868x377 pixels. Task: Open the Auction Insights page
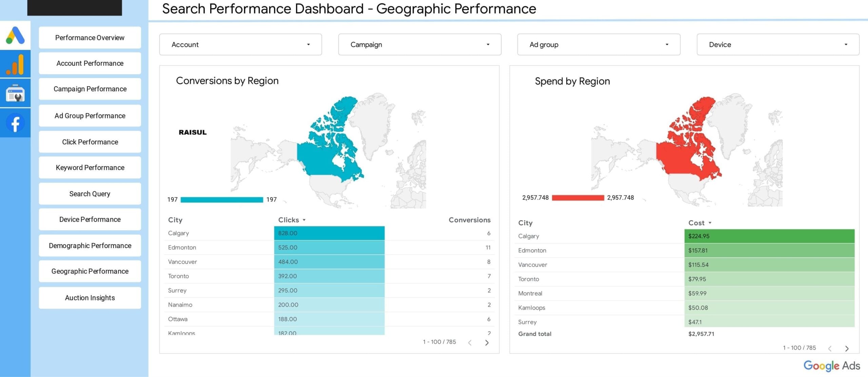[x=90, y=298]
